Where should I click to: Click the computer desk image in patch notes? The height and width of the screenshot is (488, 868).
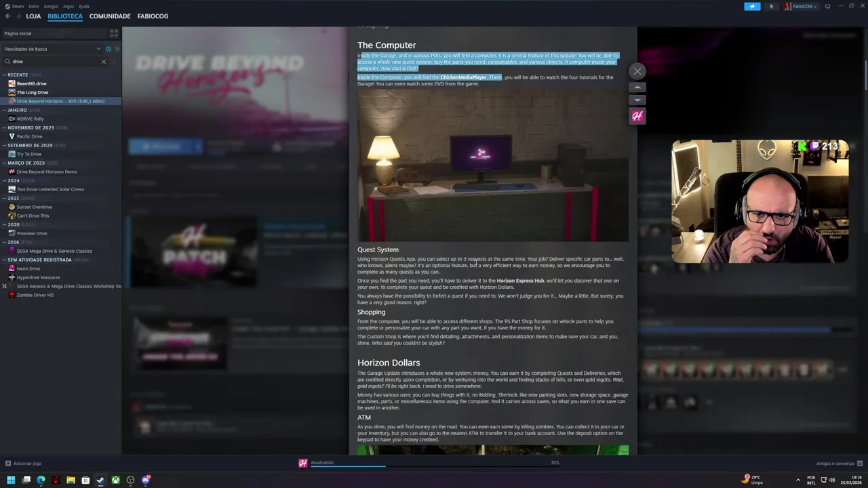(493, 165)
